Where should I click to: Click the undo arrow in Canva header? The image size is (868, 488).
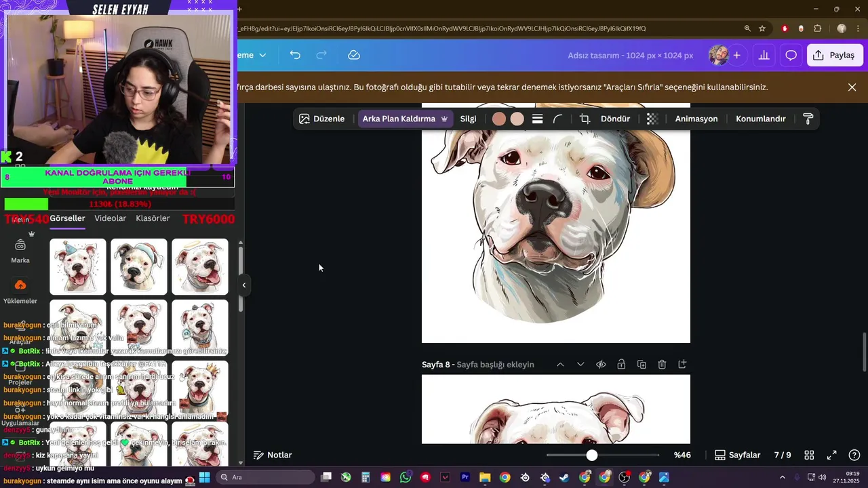pos(295,55)
